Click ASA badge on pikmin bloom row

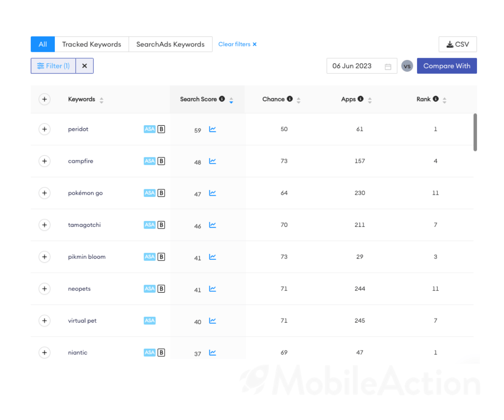click(x=149, y=257)
